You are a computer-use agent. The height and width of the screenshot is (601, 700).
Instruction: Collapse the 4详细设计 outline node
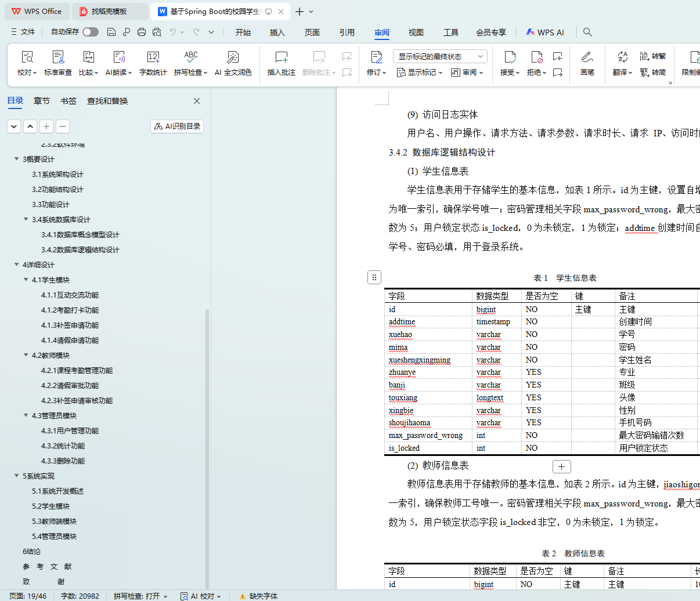tap(16, 265)
